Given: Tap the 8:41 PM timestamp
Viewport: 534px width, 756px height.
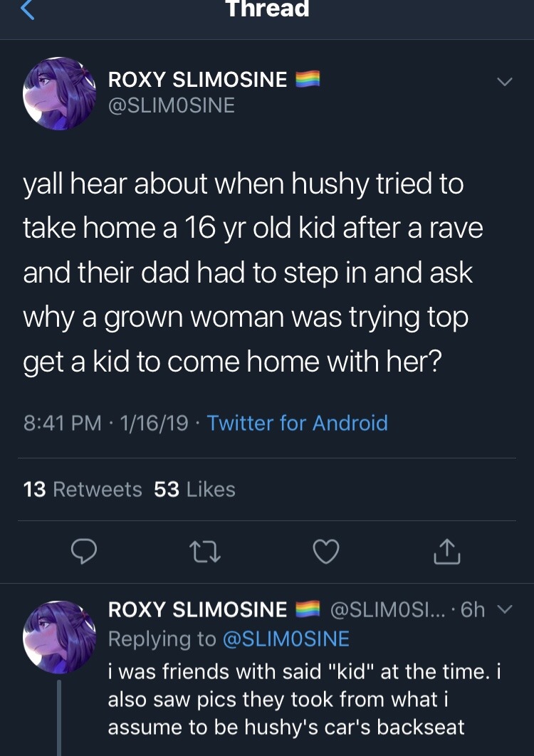Looking at the screenshot, I should click(62, 423).
